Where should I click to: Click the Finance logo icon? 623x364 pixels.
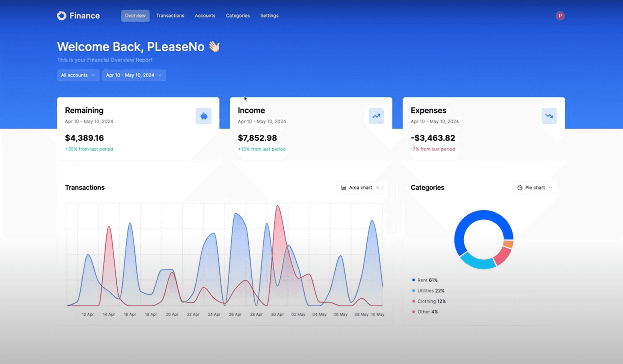(x=61, y=16)
